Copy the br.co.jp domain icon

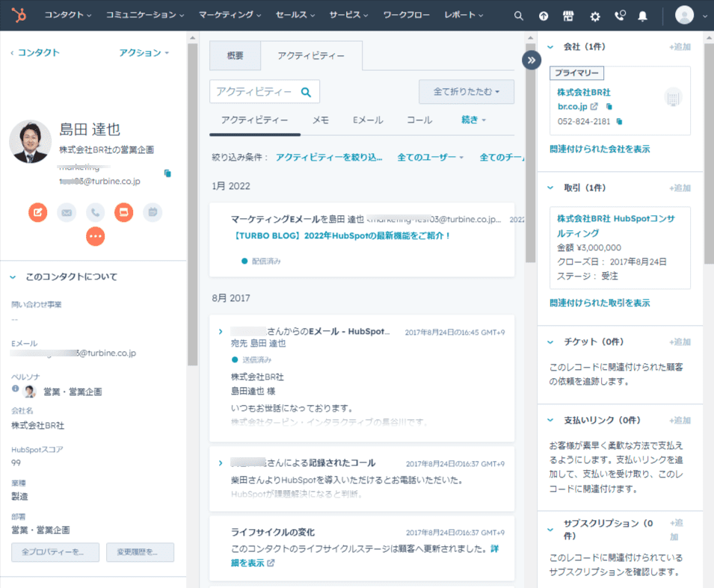coord(609,107)
